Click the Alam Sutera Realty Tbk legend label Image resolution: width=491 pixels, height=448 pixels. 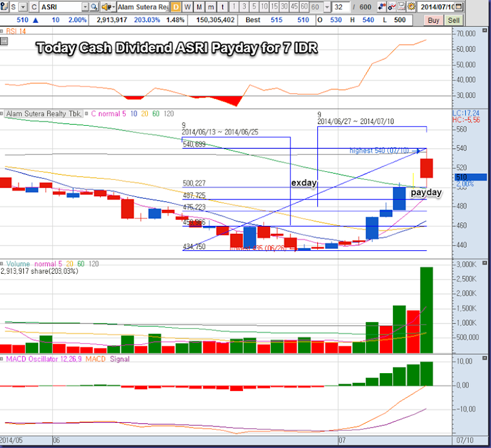(44, 114)
